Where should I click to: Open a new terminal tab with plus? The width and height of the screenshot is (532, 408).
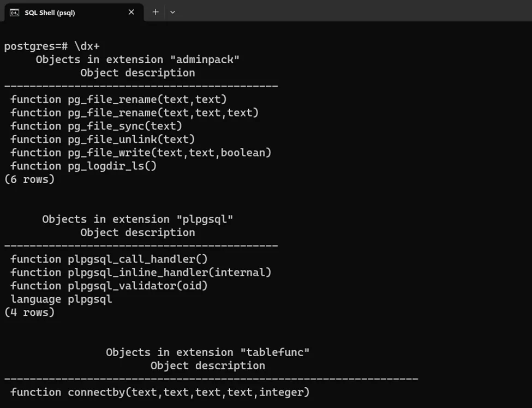point(156,12)
